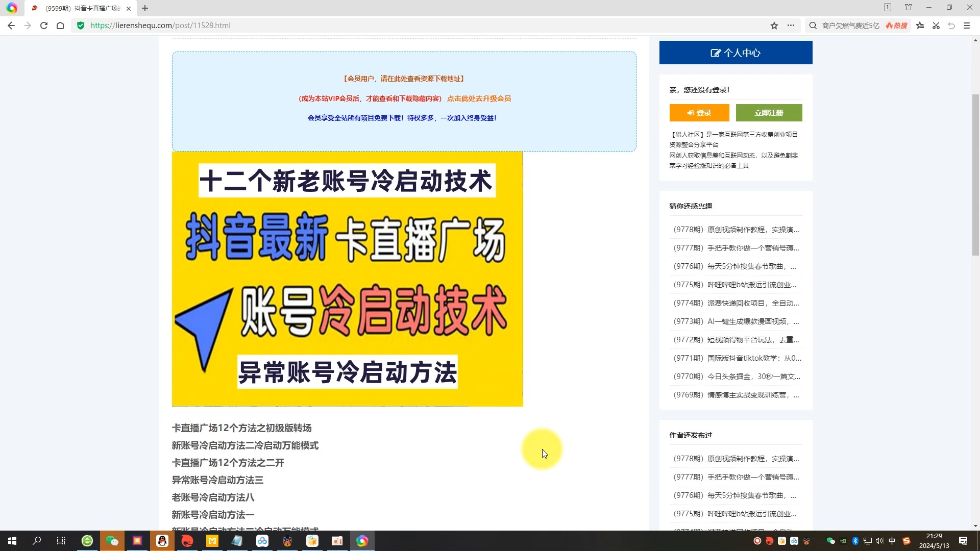
Task: Click the text 新账号冷启动方法一
Action: [x=213, y=515]
